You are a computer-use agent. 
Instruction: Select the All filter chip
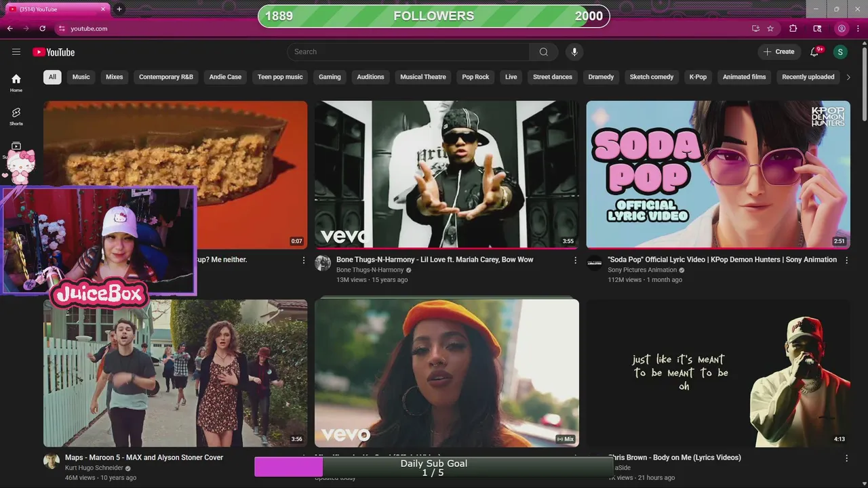click(52, 77)
